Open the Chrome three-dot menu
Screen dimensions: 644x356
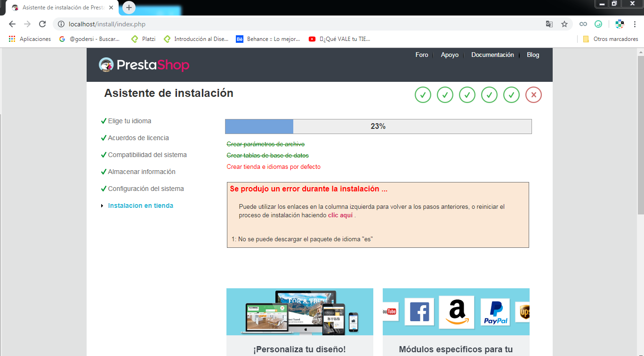click(634, 24)
